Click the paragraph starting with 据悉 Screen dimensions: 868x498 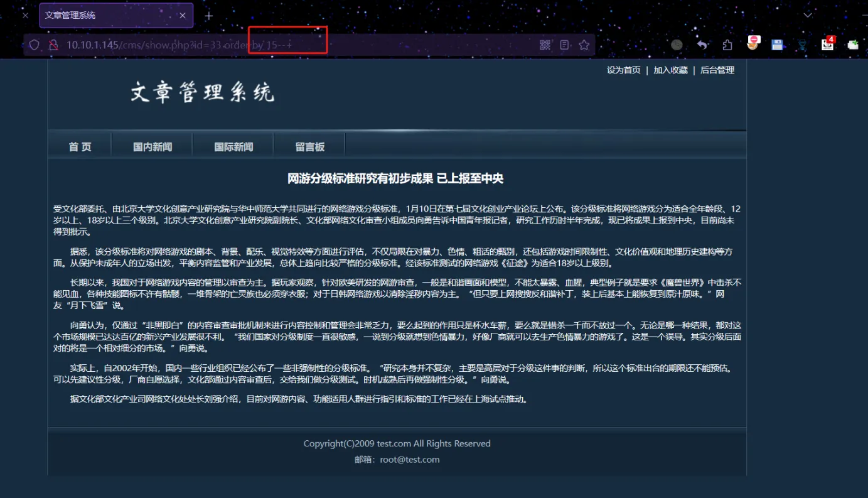(x=392, y=257)
